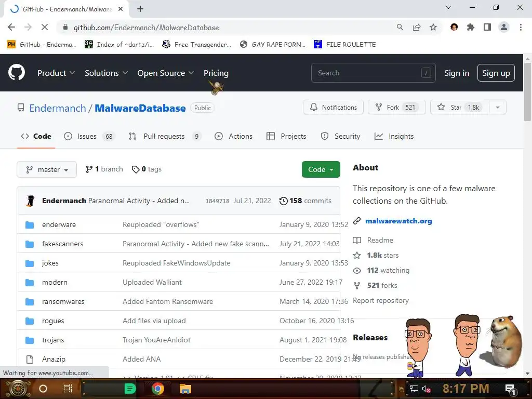532x399 pixels.
Task: Click the network tray icon
Action: (414, 389)
